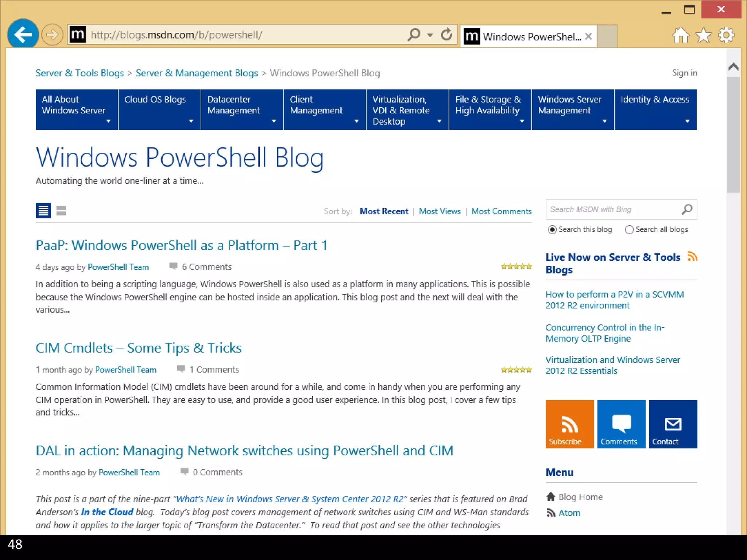The height and width of the screenshot is (560, 747).
Task: Sort posts by Most Comments
Action: click(501, 211)
